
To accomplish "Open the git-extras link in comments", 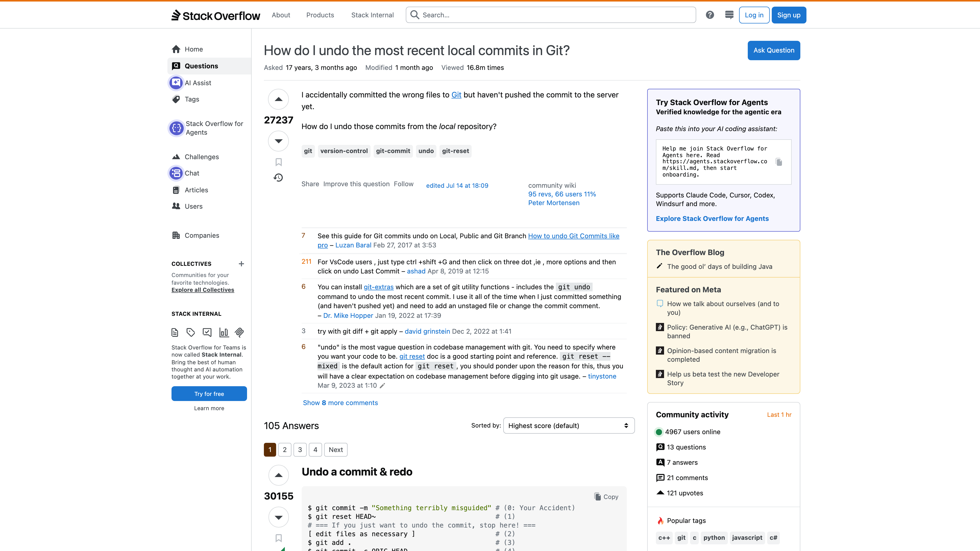I will (x=378, y=287).
